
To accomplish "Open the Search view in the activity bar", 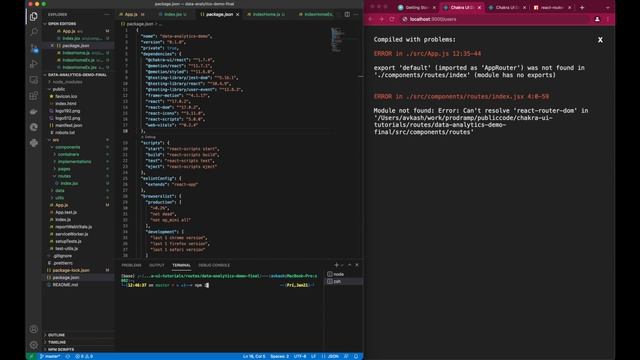I will pyautogui.click(x=34, y=32).
